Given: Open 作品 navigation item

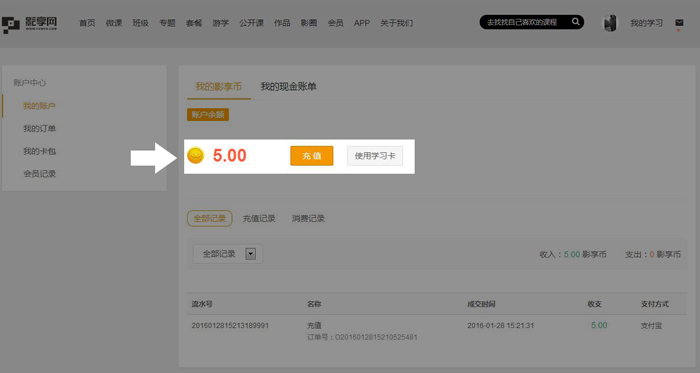Looking at the screenshot, I should (282, 23).
